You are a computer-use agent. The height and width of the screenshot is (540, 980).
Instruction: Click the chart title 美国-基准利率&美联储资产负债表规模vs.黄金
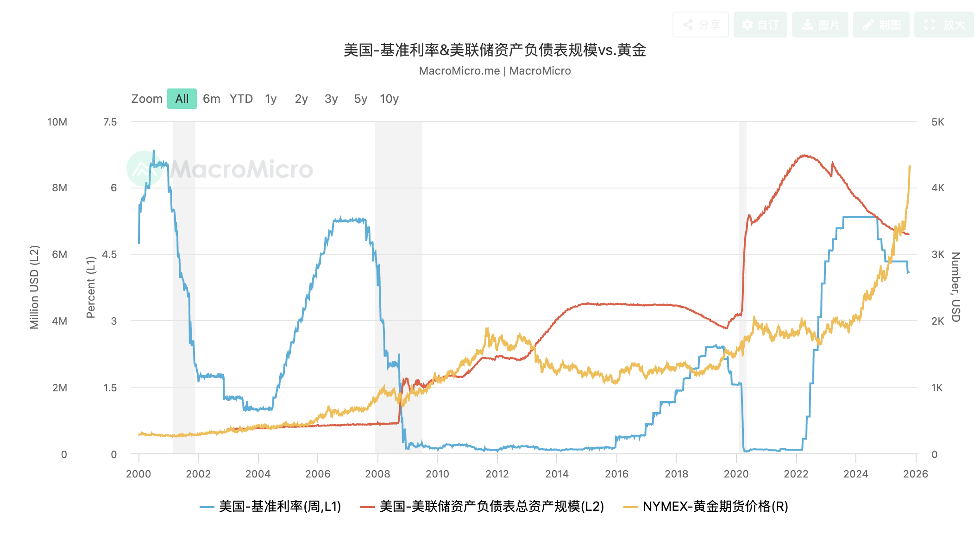(x=495, y=50)
